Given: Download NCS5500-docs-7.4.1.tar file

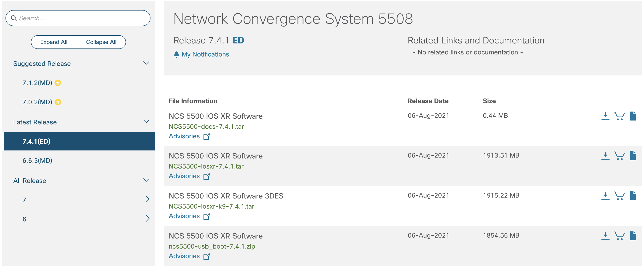Looking at the screenshot, I should point(605,116).
